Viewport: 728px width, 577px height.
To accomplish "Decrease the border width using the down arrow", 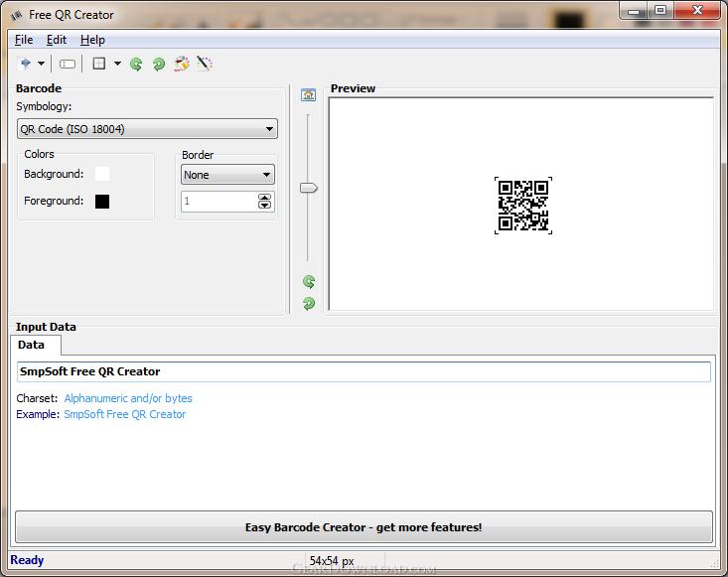I will click(x=264, y=205).
